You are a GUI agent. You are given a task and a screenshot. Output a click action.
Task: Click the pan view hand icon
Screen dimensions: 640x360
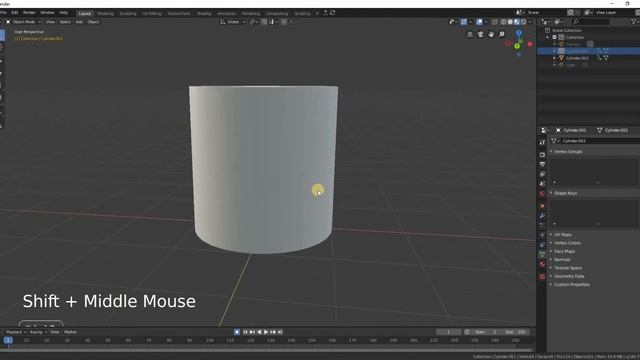click(x=491, y=34)
